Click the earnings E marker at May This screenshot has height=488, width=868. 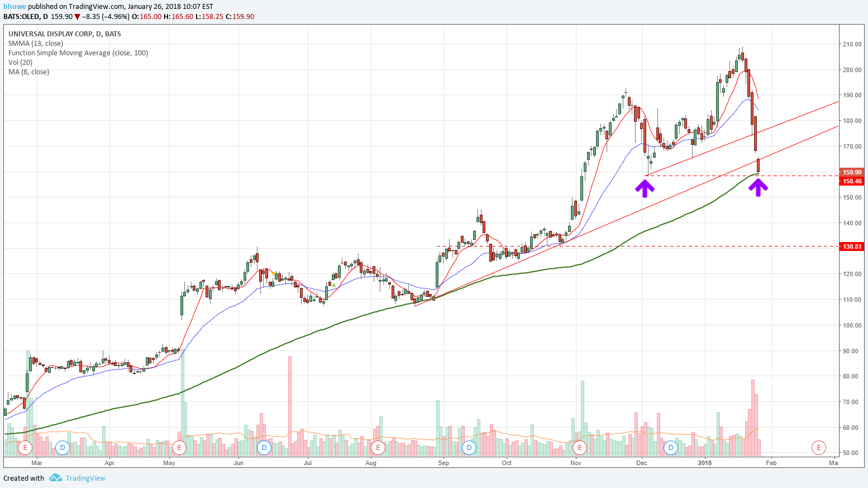[179, 447]
